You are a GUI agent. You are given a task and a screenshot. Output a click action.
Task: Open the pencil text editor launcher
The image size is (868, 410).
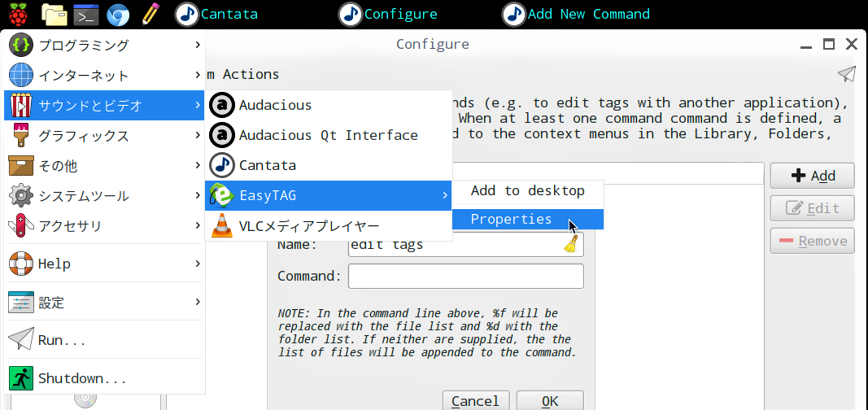coord(150,14)
